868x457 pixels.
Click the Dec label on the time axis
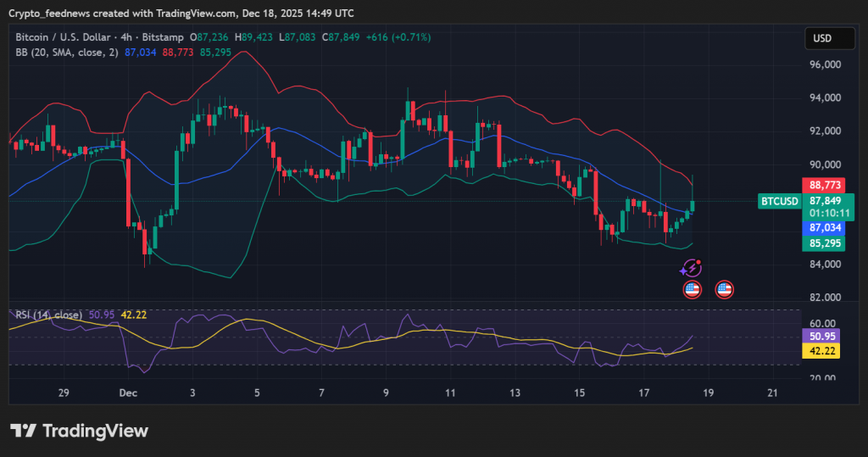(x=128, y=393)
